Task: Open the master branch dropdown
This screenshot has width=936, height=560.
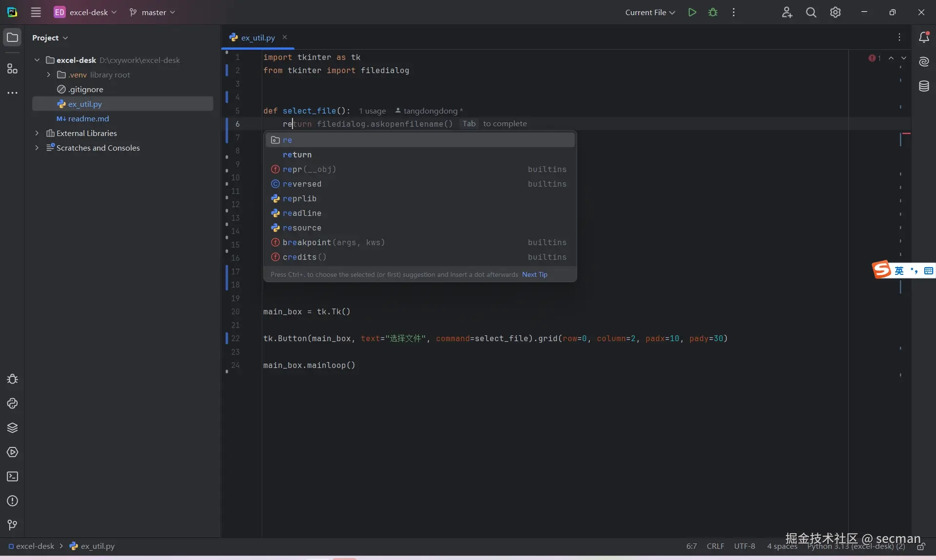Action: pos(153,12)
